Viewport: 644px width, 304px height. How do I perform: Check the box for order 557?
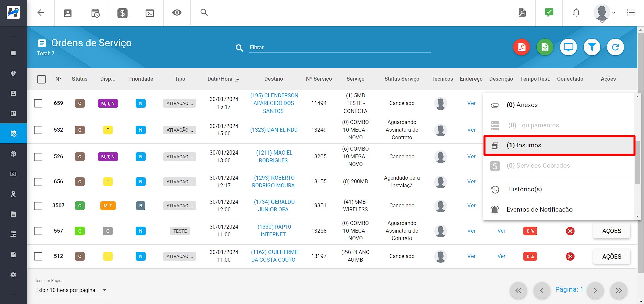(x=38, y=231)
